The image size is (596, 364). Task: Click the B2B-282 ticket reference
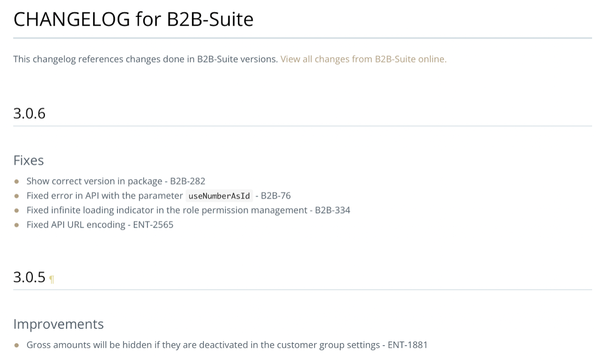pos(188,181)
